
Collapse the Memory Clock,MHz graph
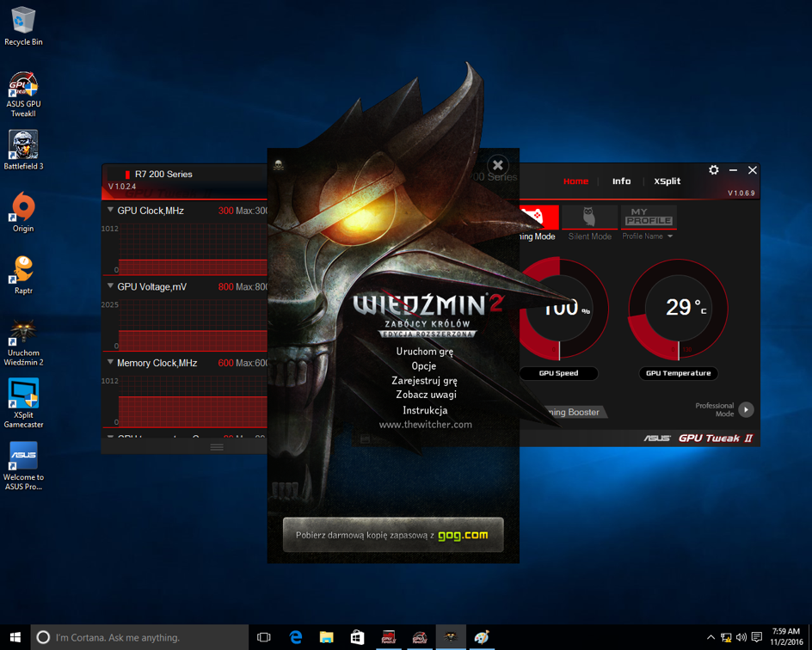click(x=110, y=363)
